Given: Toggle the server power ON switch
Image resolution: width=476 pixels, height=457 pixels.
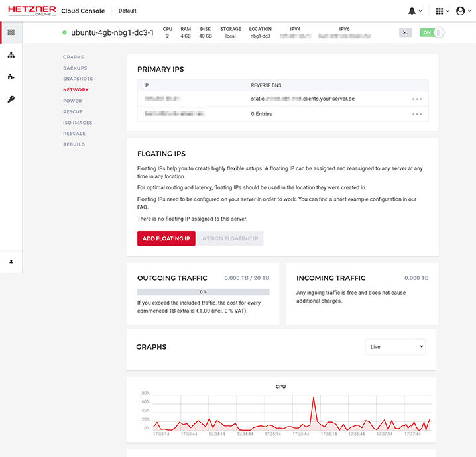Looking at the screenshot, I should pyautogui.click(x=432, y=32).
